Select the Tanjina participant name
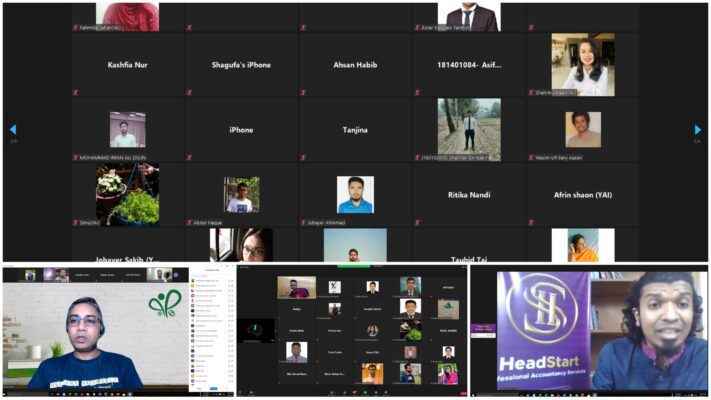711x400 pixels. point(355,130)
